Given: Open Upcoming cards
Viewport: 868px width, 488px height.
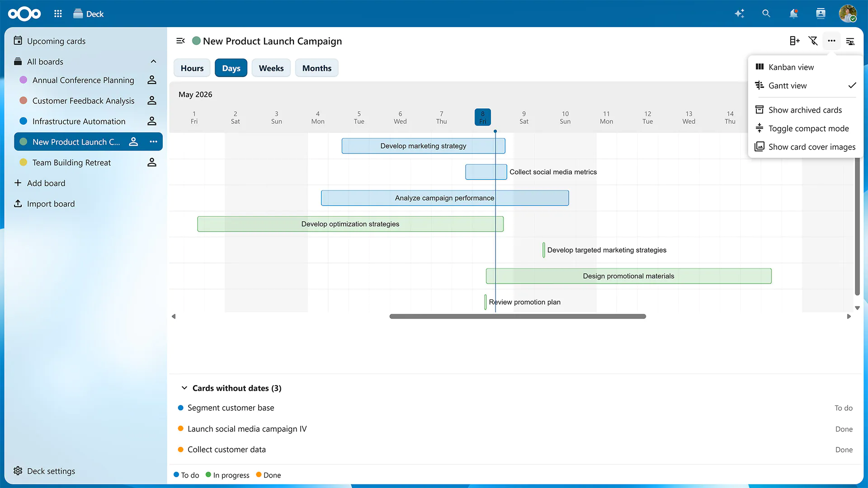Looking at the screenshot, I should tap(56, 41).
